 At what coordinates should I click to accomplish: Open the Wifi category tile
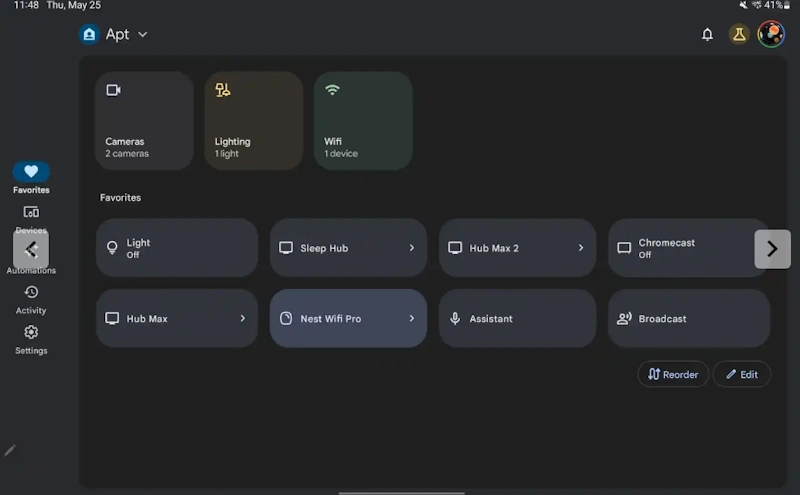point(363,121)
